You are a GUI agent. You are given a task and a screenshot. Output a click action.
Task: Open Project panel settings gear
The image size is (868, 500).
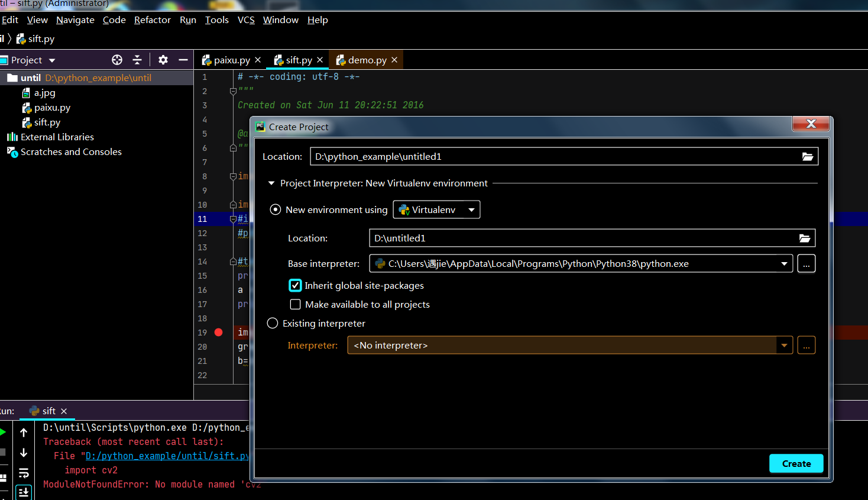tap(163, 60)
